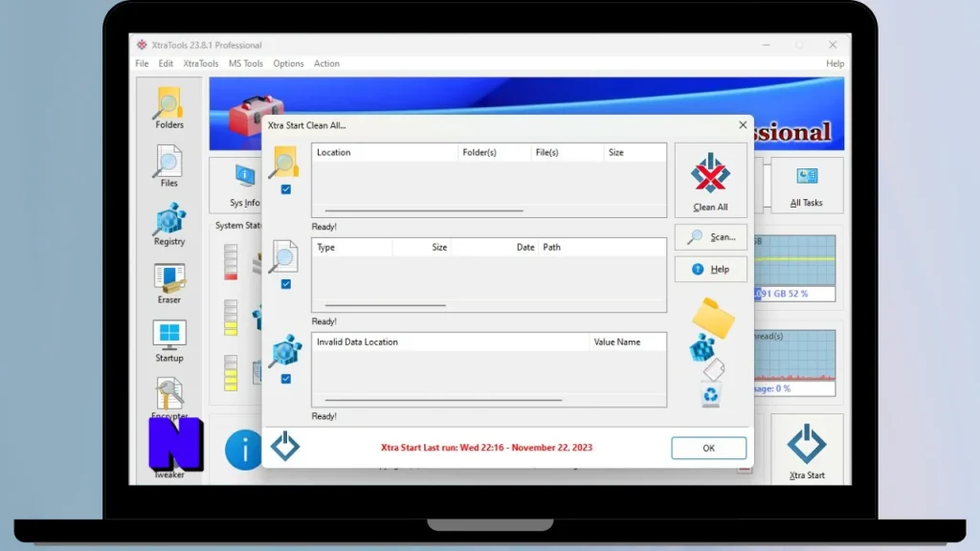Click the files list horizontal scrollbar

(x=385, y=305)
